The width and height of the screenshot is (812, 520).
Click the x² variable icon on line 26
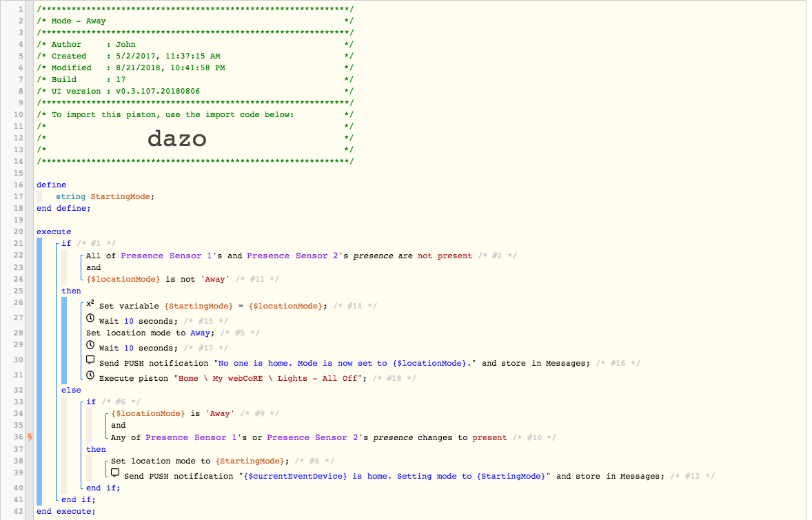[90, 304]
